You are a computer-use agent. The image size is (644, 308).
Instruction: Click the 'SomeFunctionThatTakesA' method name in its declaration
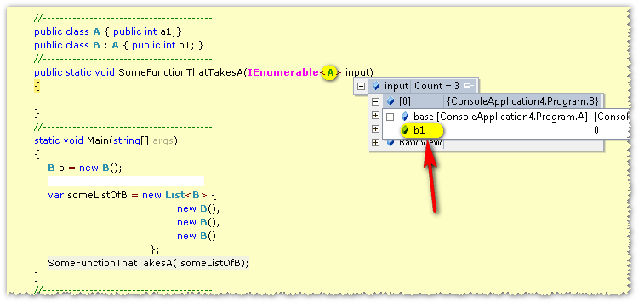(180, 72)
